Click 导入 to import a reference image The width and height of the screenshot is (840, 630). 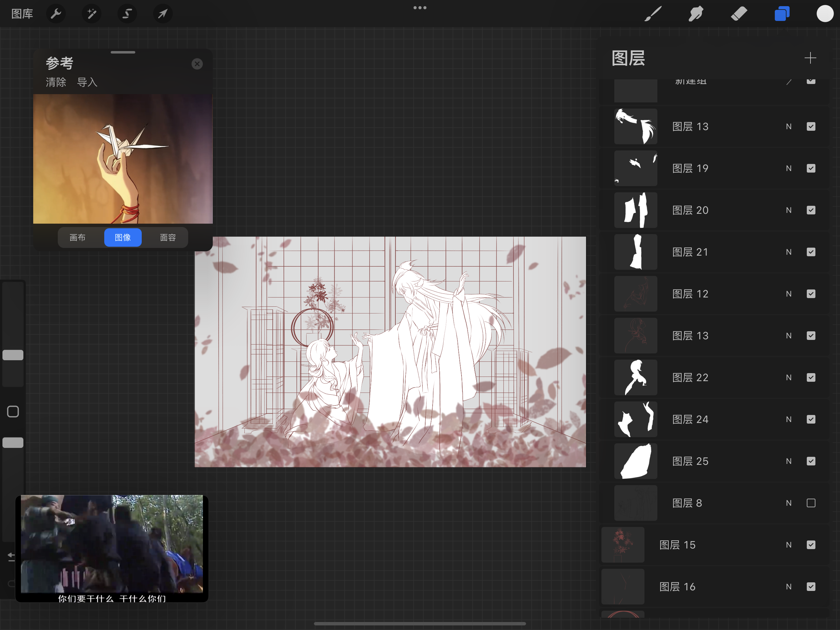click(87, 82)
